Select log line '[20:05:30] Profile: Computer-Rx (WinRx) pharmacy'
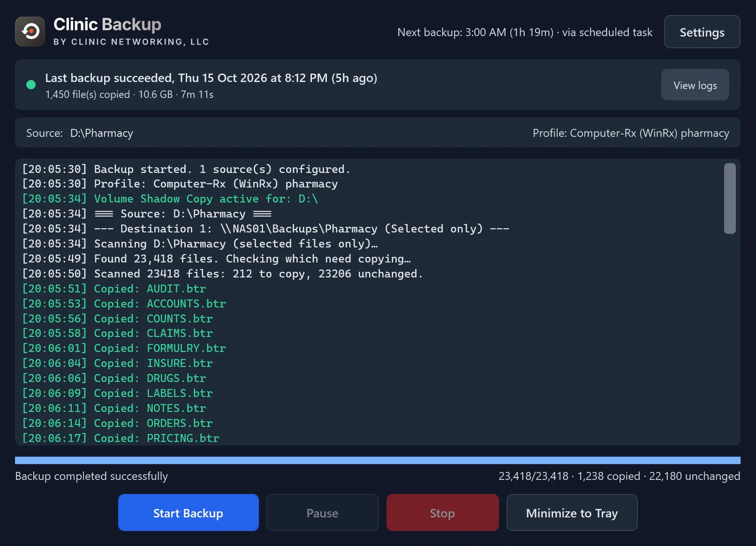This screenshot has width=756, height=546. [180, 184]
